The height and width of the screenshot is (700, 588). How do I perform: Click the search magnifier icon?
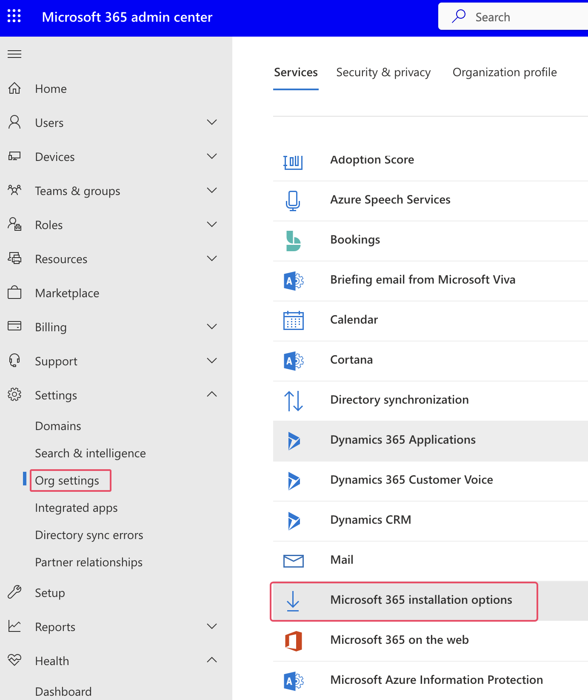pyautogui.click(x=459, y=16)
